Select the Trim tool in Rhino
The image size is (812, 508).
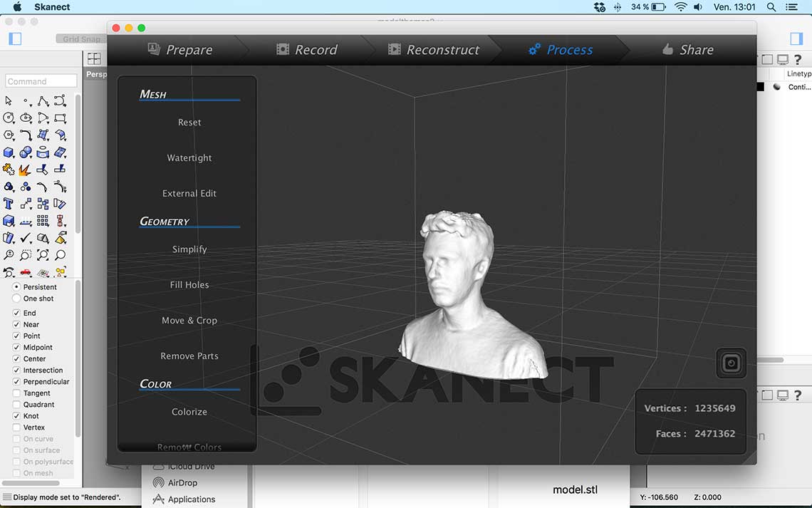point(43,170)
